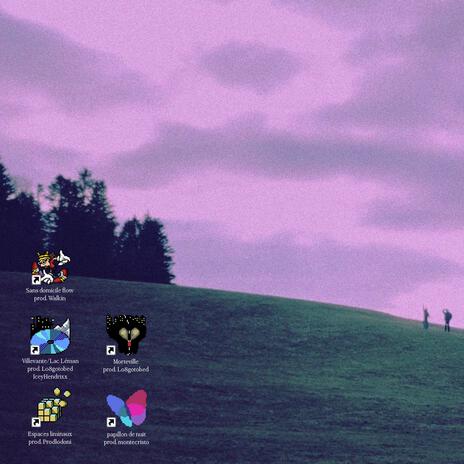Screen dimensions: 464x464
Task: Click the 'papillon de nuit' icon label
Action: point(126,434)
